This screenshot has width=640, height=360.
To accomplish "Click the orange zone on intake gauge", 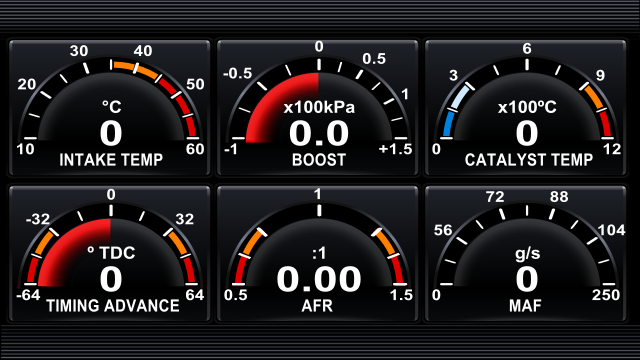I will point(136,69).
